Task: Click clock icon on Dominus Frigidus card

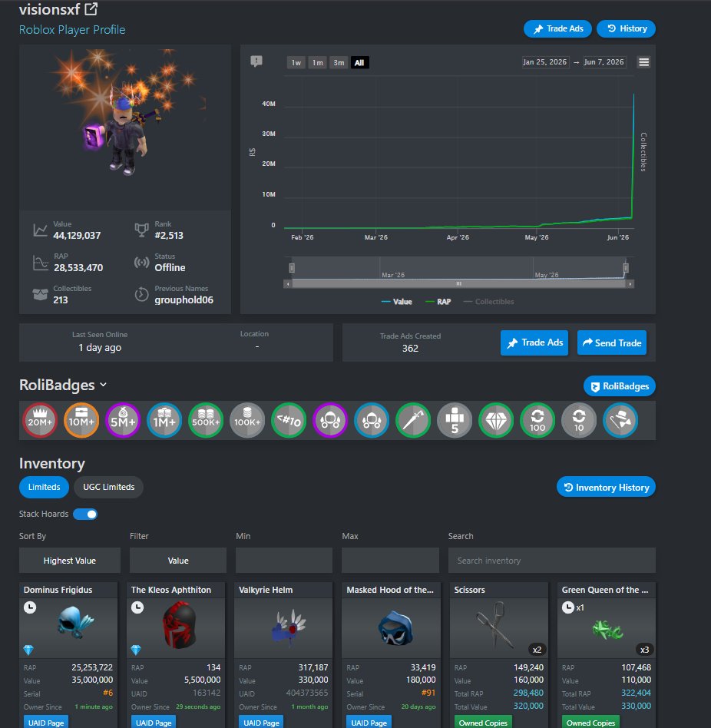Action: [x=30, y=607]
